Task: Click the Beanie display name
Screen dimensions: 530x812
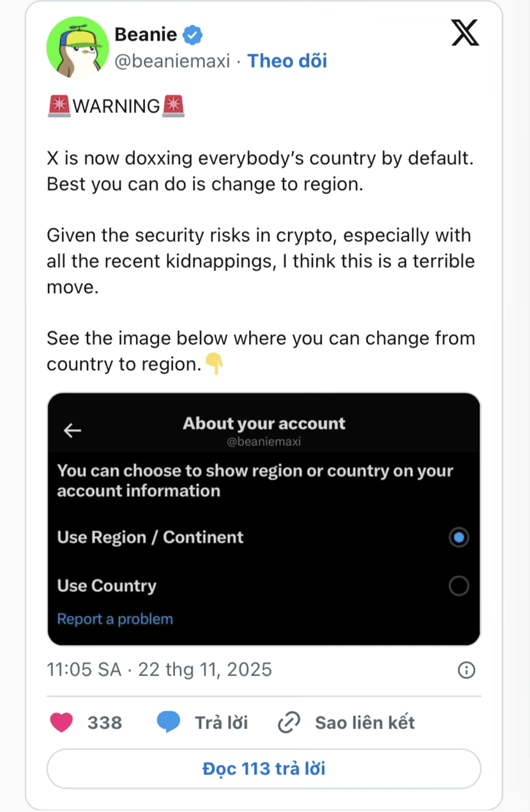Action: pos(146,34)
